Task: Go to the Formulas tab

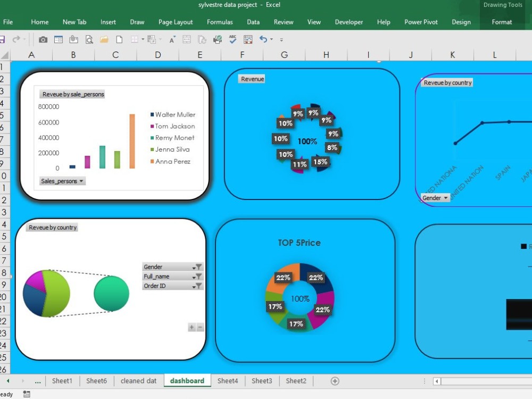Action: pyautogui.click(x=220, y=22)
